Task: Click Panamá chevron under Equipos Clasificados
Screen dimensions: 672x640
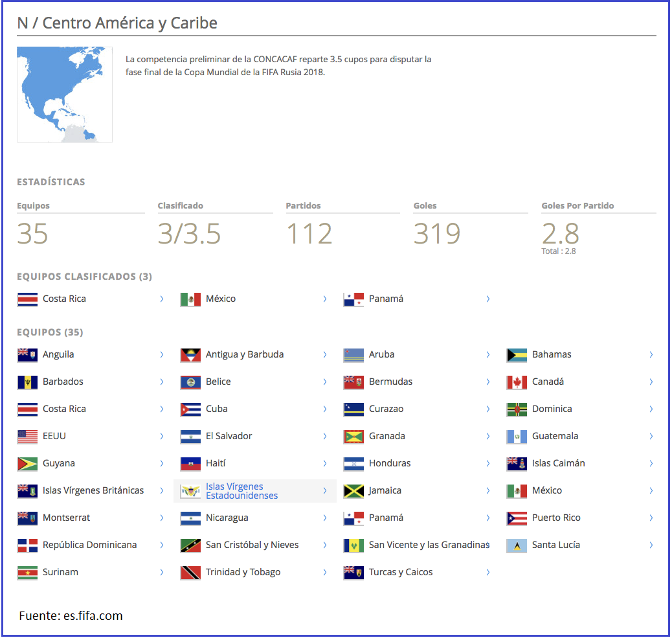Action: [x=487, y=299]
